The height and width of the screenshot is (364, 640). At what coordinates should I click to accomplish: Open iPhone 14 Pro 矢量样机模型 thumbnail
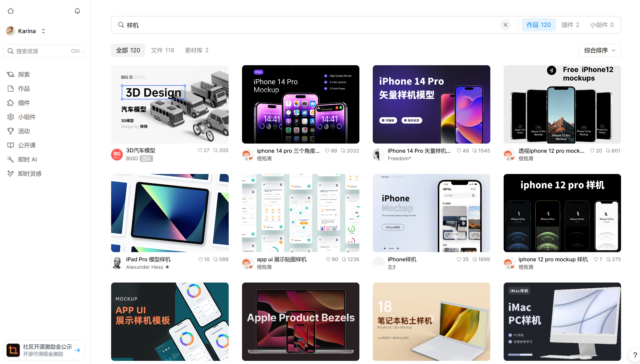[x=431, y=104]
